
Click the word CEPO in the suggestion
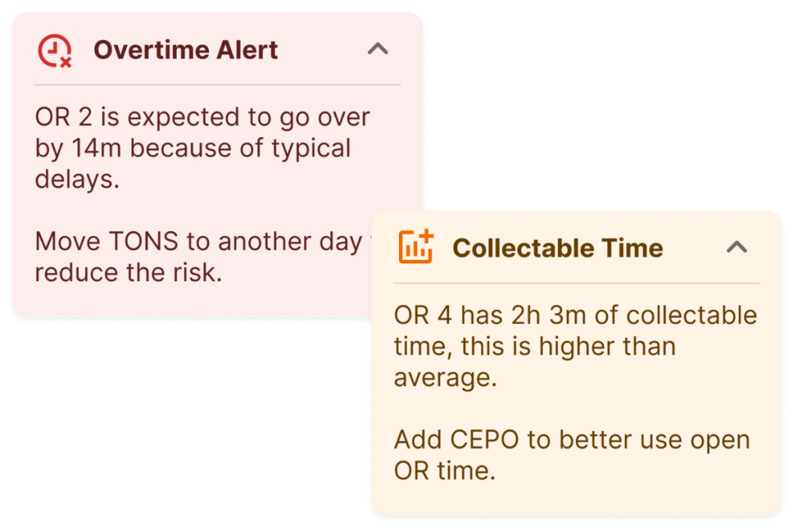coord(484,439)
